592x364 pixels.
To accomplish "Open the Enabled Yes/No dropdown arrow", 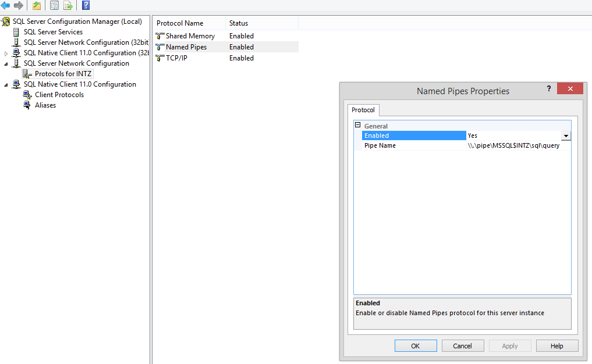I will pyautogui.click(x=566, y=136).
